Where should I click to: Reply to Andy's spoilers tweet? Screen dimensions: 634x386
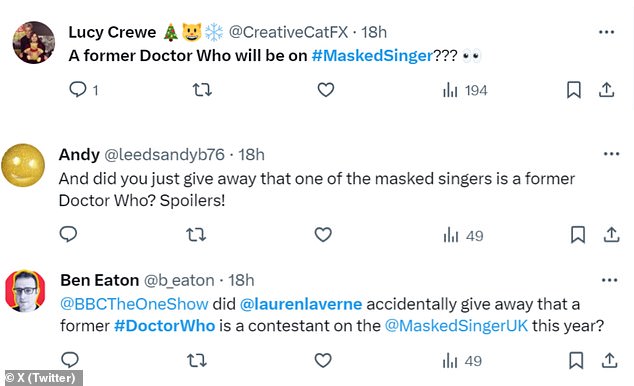68,234
